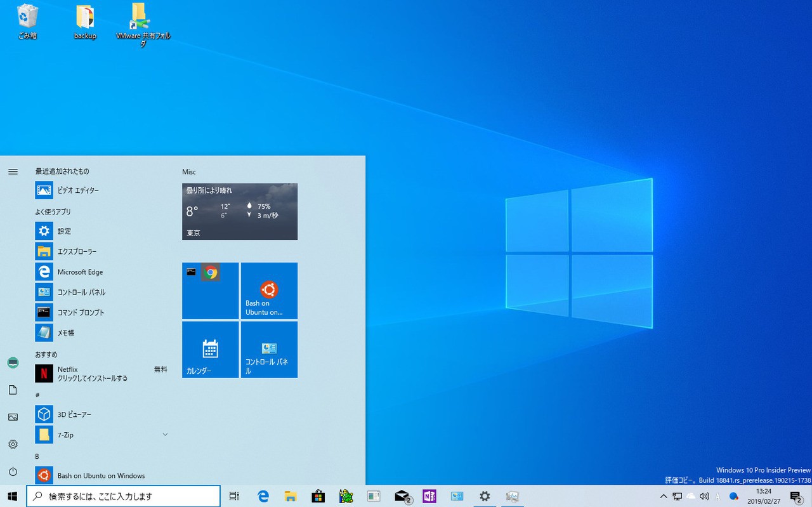The width and height of the screenshot is (812, 507).
Task: Expand the 7-Zip folder chevron
Action: click(165, 435)
